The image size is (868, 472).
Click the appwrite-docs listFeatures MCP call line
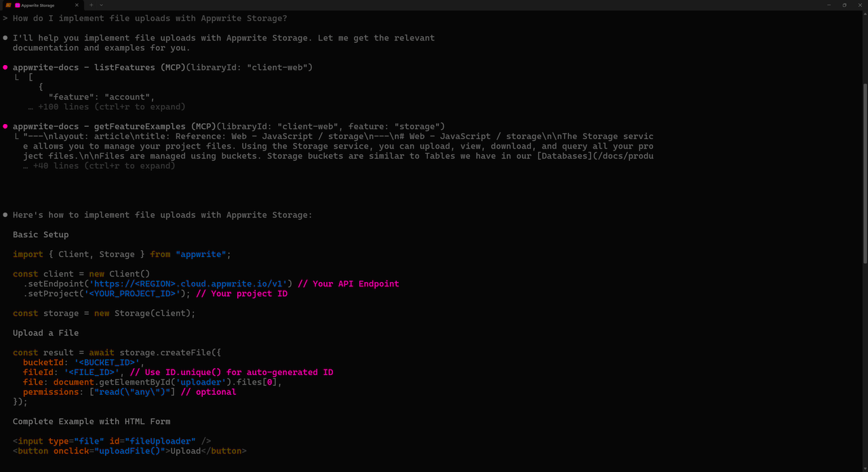pyautogui.click(x=163, y=67)
